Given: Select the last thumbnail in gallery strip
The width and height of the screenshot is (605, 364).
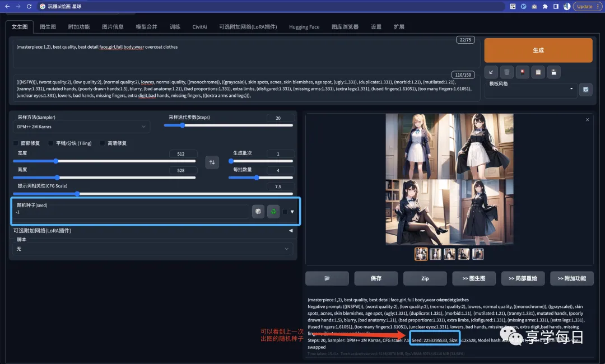Looking at the screenshot, I should (478, 254).
